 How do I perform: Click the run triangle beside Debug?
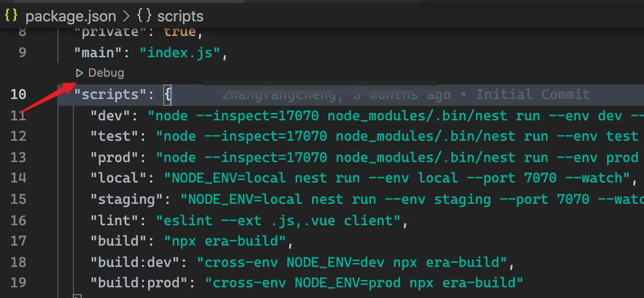coord(80,73)
